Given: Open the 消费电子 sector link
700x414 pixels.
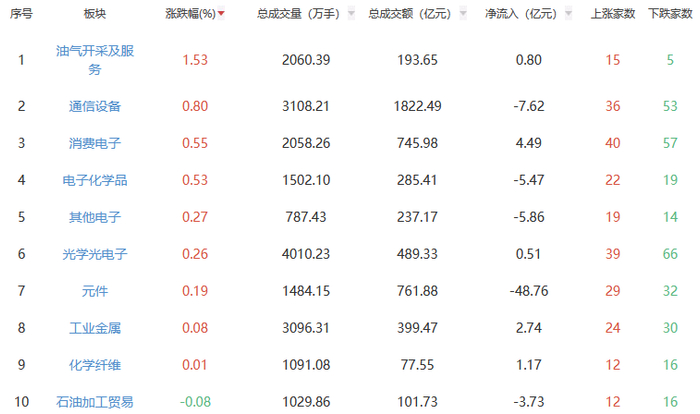Looking at the screenshot, I should click(95, 143).
